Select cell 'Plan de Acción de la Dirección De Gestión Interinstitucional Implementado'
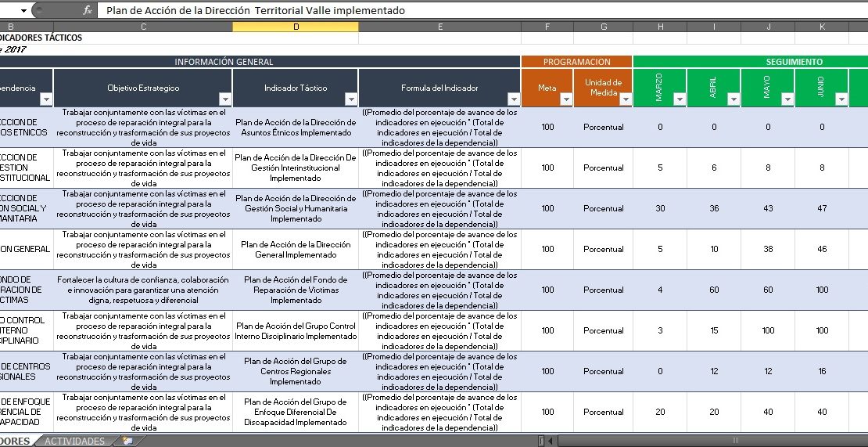The height and width of the screenshot is (447, 868). point(296,168)
